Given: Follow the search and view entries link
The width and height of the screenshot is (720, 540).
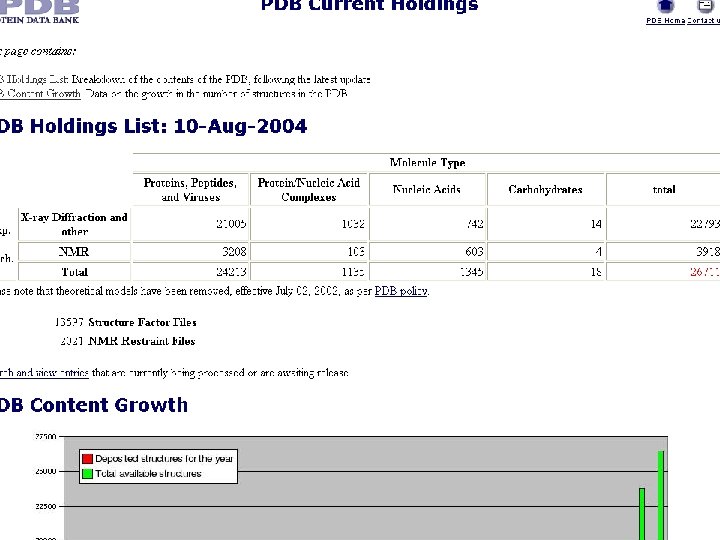Looking at the screenshot, I should click(x=44, y=373).
